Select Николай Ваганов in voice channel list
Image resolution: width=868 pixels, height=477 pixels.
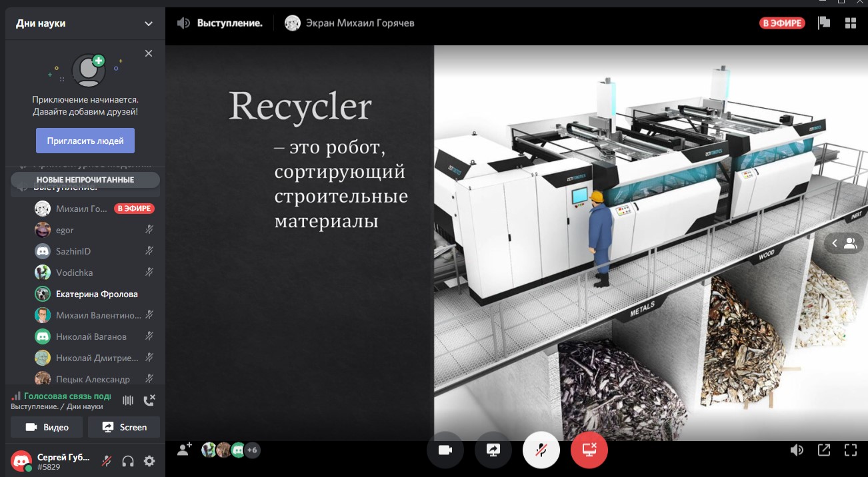click(91, 336)
